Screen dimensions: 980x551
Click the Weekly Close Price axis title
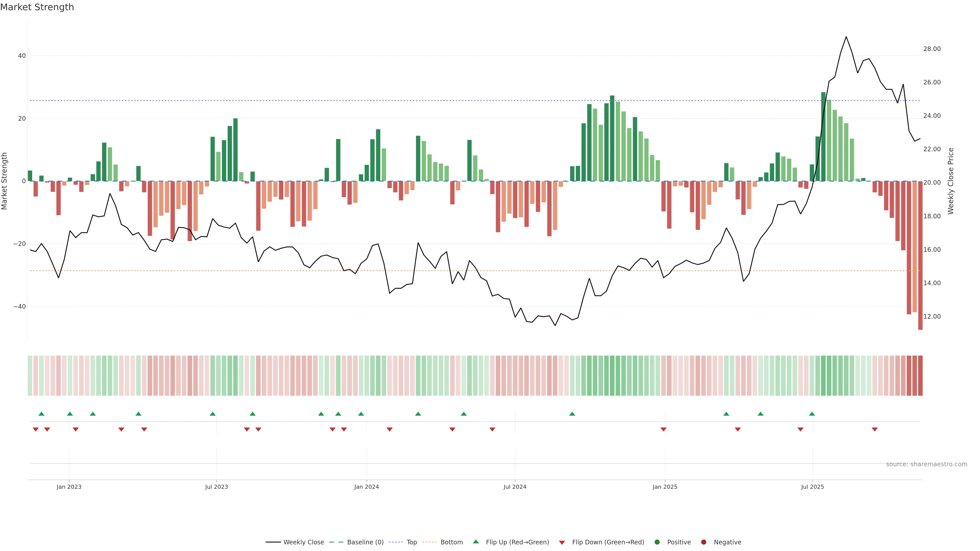pos(951,181)
